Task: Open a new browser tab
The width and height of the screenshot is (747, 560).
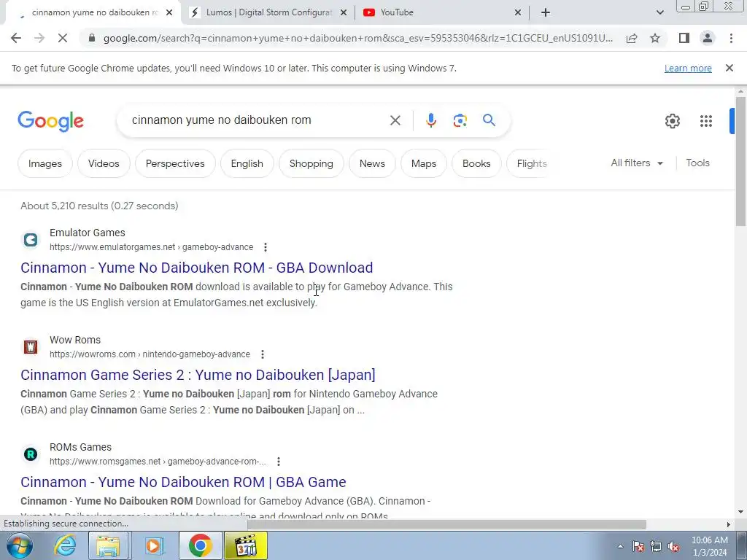Action: click(546, 12)
